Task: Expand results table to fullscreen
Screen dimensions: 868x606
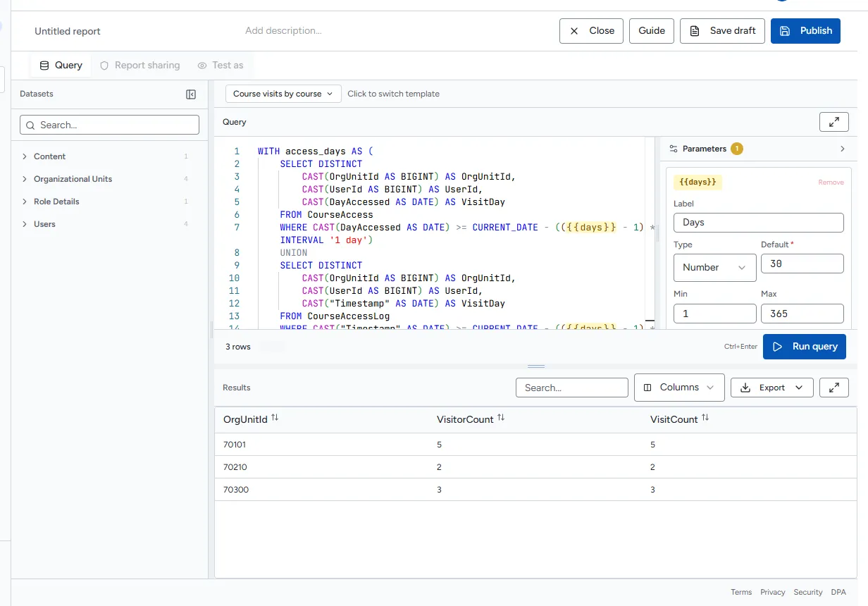Action: pos(834,388)
